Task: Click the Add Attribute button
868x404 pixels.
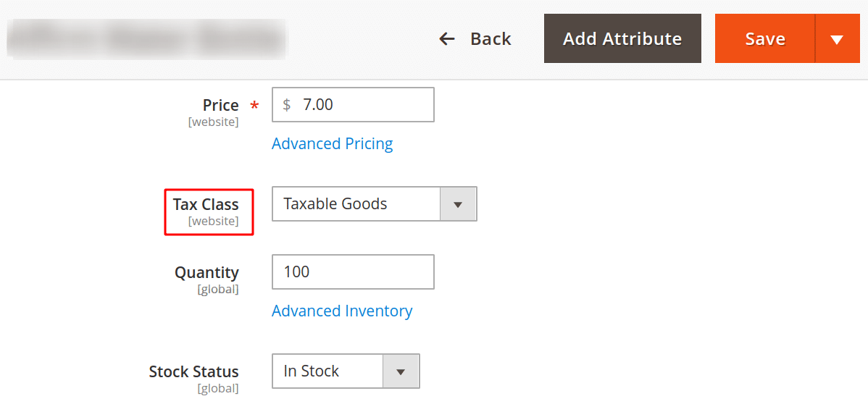Action: click(622, 38)
